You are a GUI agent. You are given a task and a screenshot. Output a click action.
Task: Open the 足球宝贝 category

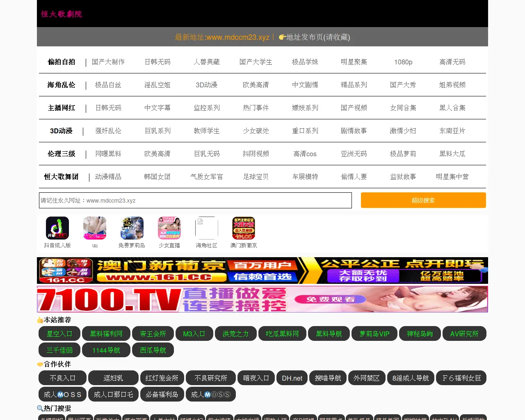click(x=256, y=177)
